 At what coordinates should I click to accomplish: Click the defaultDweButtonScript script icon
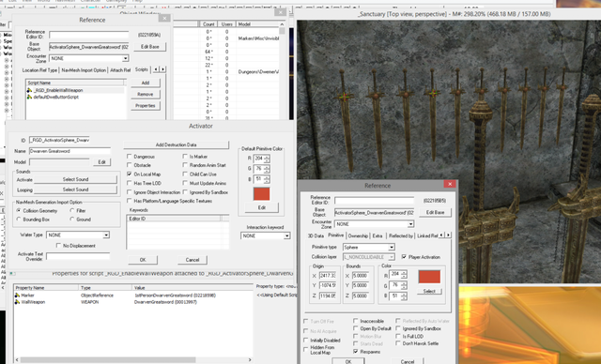click(x=29, y=98)
